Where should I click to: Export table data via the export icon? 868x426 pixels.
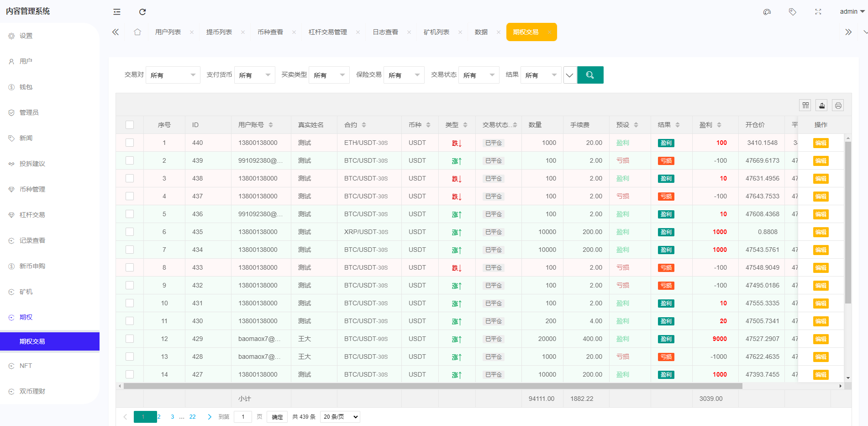[x=821, y=105]
